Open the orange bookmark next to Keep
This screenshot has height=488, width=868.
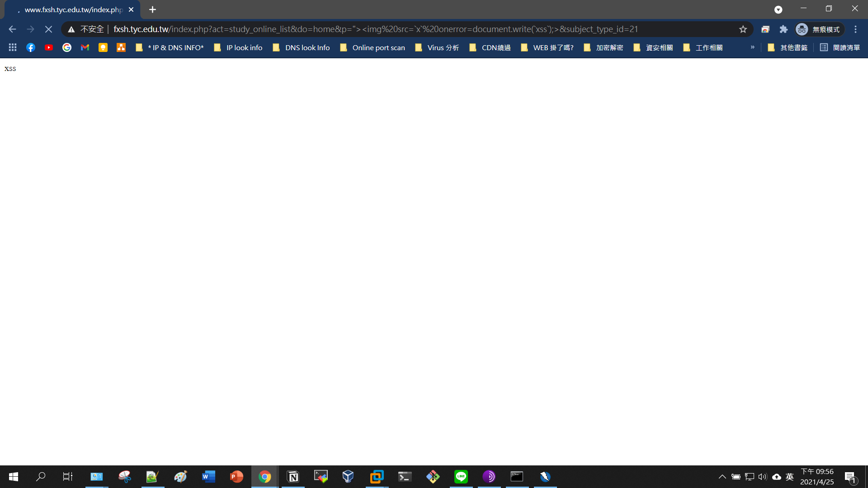(121, 47)
